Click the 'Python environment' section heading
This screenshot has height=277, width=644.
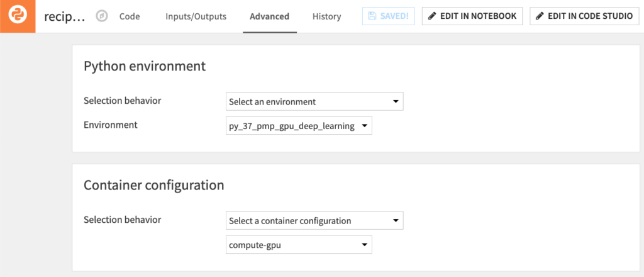(145, 66)
